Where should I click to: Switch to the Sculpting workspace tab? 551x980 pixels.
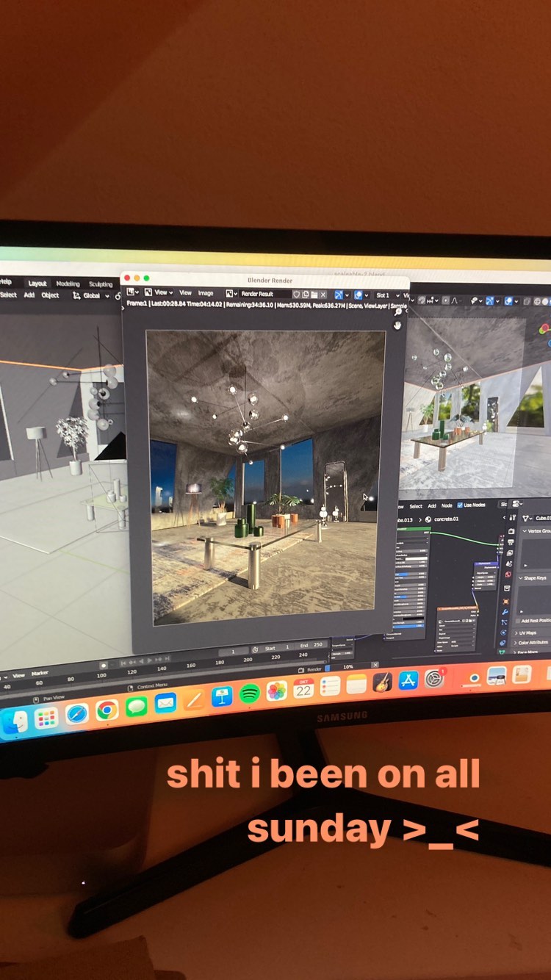tap(101, 284)
